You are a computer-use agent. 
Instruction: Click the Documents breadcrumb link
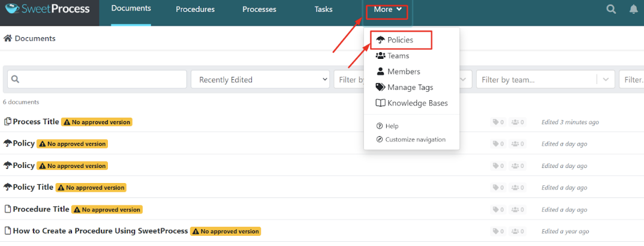click(x=35, y=38)
